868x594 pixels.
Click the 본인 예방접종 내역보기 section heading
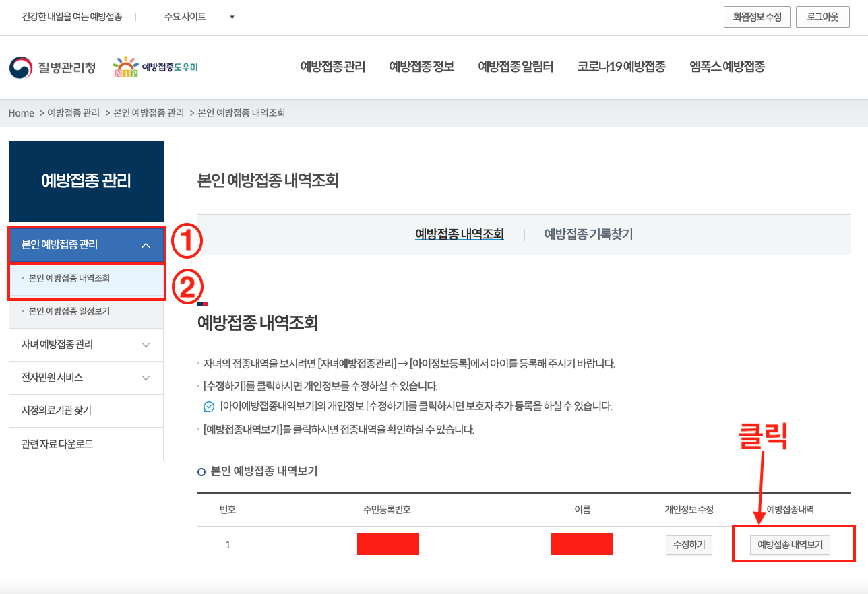pyautogui.click(x=264, y=471)
